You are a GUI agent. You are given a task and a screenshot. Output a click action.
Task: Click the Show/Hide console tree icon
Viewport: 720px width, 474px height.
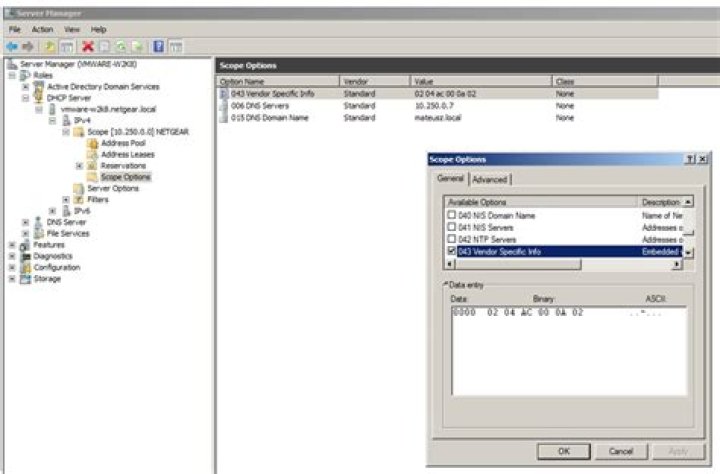pyautogui.click(x=67, y=46)
